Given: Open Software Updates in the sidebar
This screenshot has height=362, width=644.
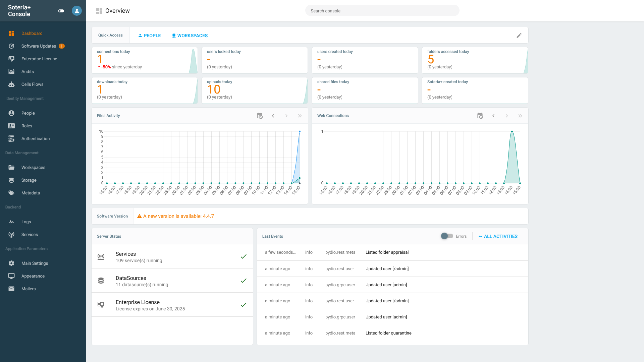Looking at the screenshot, I should (x=39, y=46).
